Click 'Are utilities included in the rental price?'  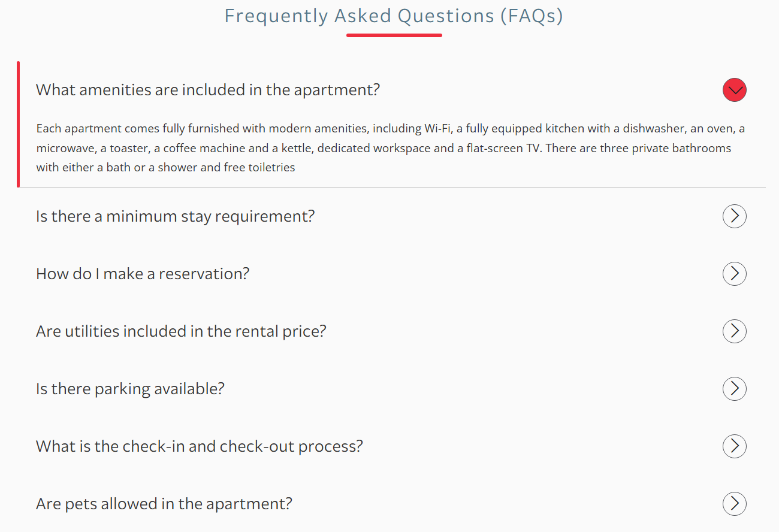tap(181, 331)
